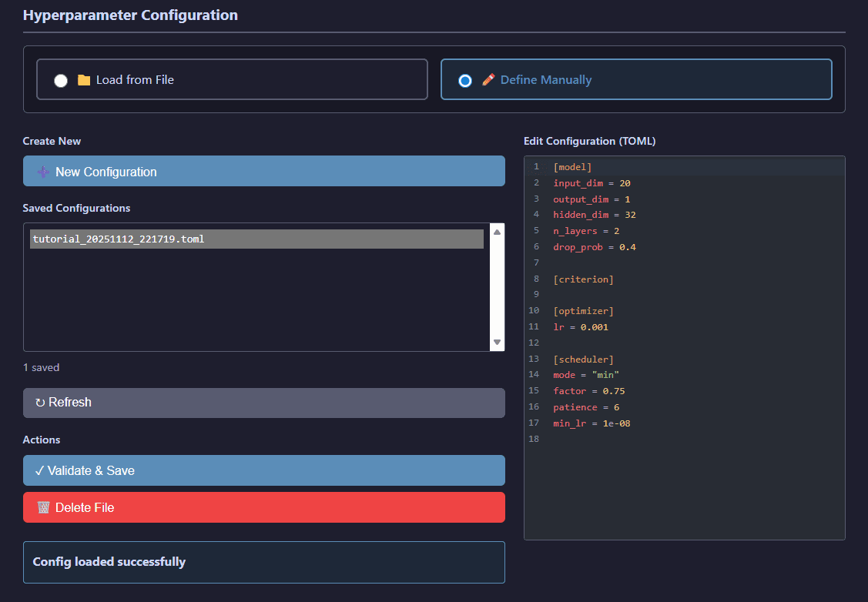Screen dimensions: 868x602
Task: Create a New Configuration
Action: [x=264, y=171]
